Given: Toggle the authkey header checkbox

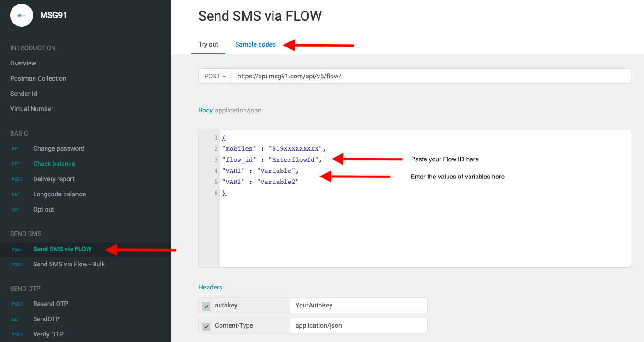Looking at the screenshot, I should point(206,306).
